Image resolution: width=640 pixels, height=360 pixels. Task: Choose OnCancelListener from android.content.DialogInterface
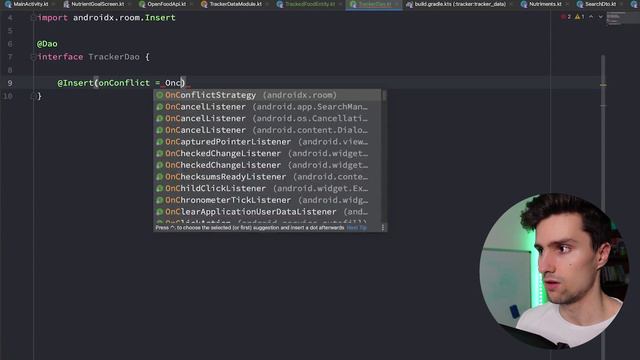[x=267, y=130]
